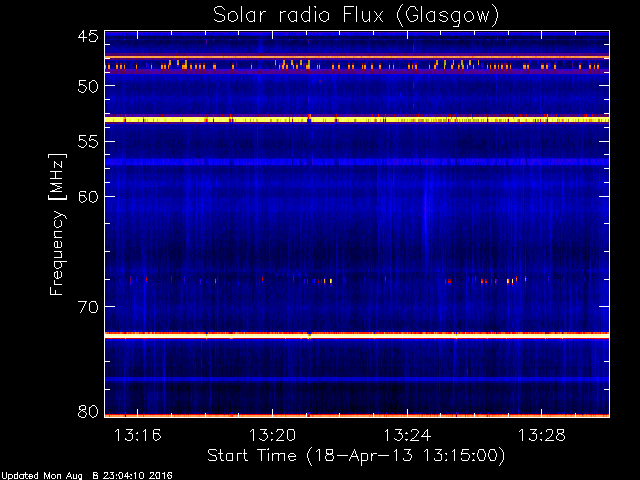The height and width of the screenshot is (480, 640).
Task: Click the plot title 'Solar radio Flux (Glasgow)'
Action: (356, 15)
